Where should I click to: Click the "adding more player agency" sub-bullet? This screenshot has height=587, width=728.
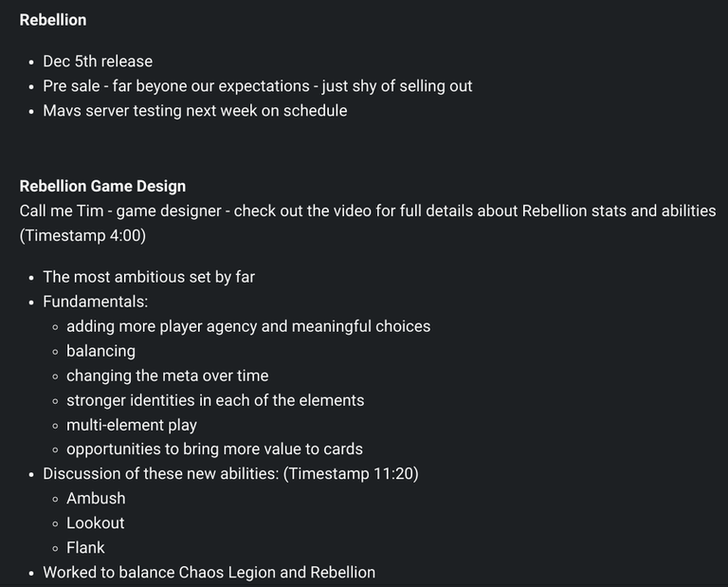pos(248,326)
